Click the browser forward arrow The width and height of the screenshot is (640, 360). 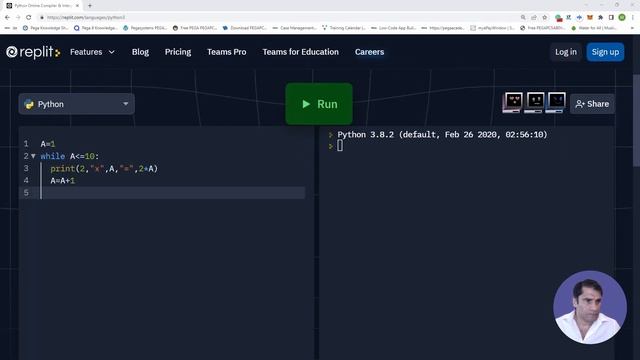[x=18, y=18]
